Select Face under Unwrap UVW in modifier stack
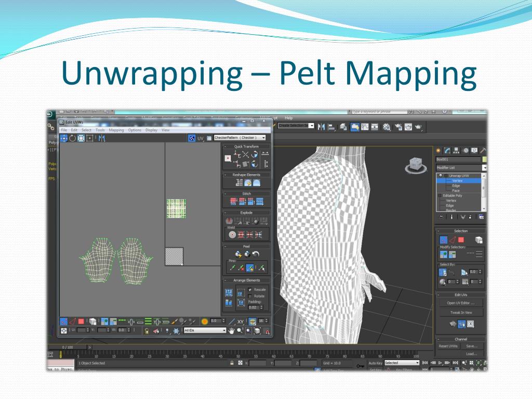 tap(456, 191)
